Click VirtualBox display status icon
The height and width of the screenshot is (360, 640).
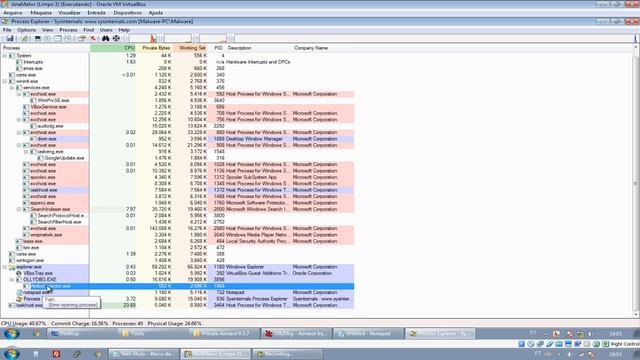[x=568, y=344]
